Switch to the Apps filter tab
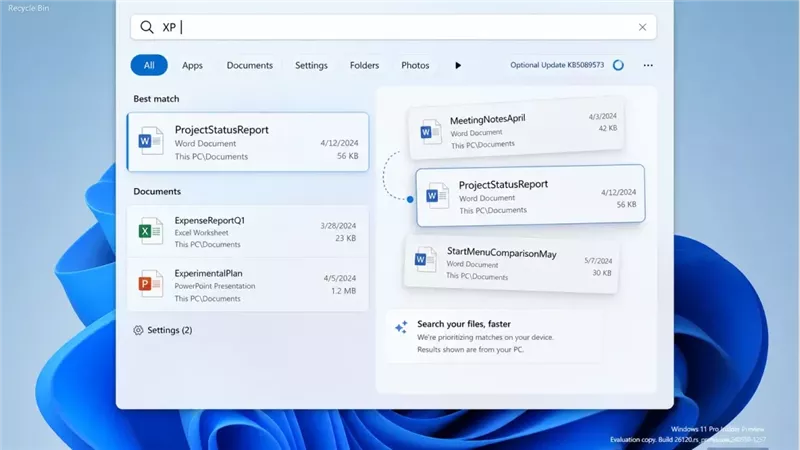 pos(192,65)
